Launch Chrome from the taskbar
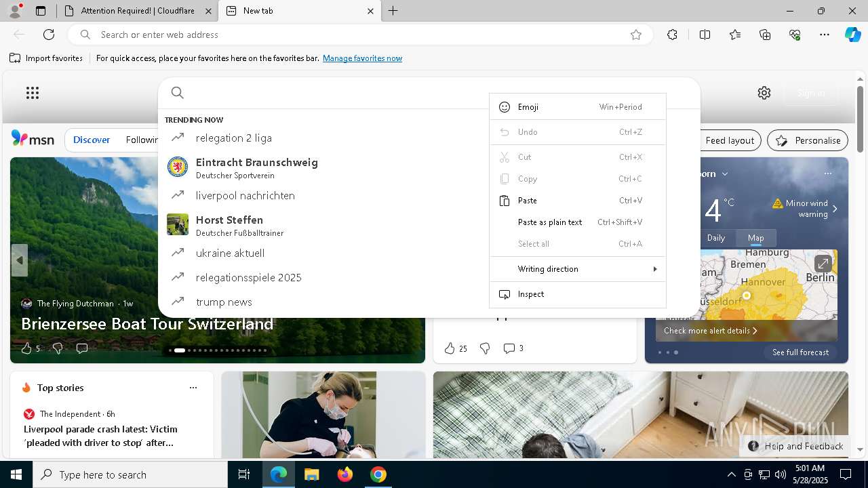868x488 pixels. [378, 474]
